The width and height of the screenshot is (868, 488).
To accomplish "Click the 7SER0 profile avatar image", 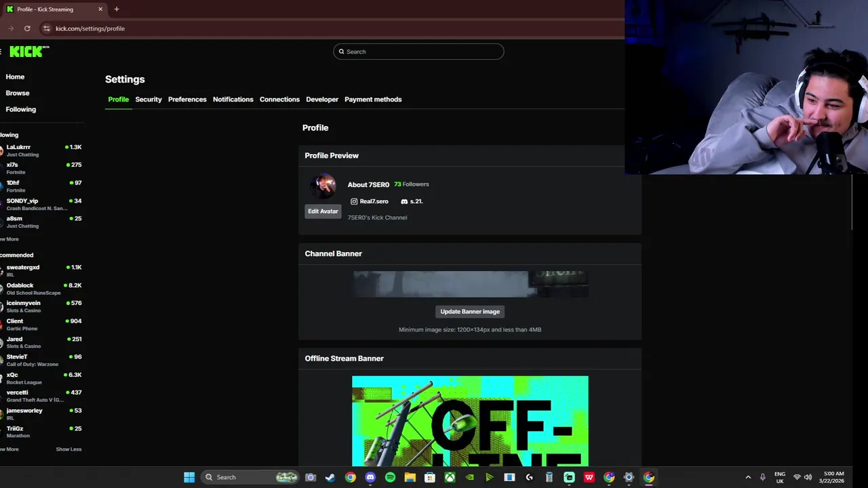I will pos(323,186).
